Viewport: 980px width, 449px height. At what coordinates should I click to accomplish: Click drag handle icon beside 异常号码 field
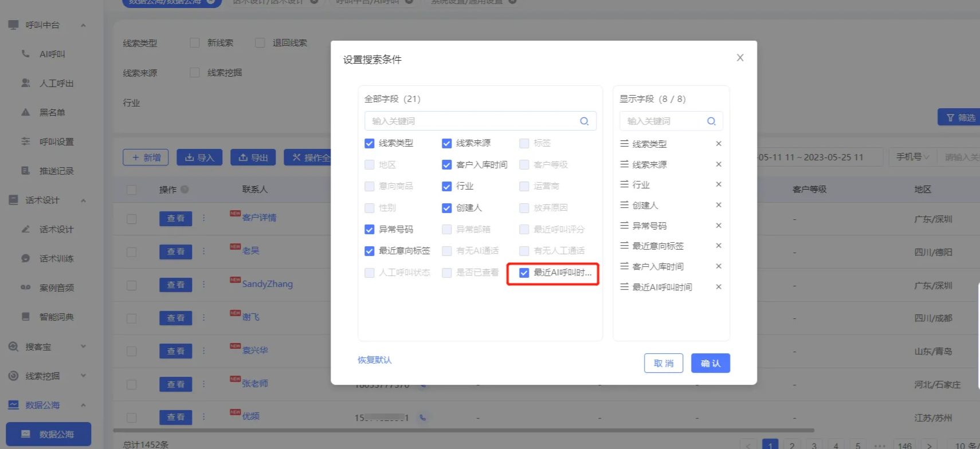pos(624,226)
